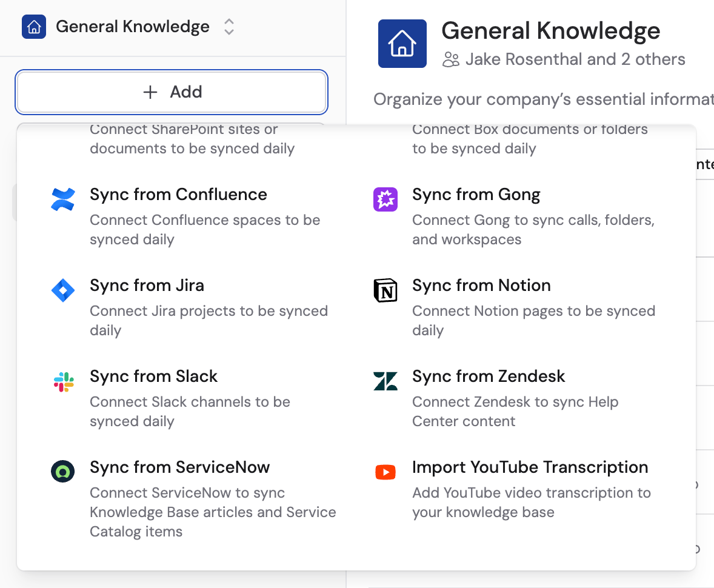This screenshot has width=714, height=588.
Task: Click 'Connect Jira projects to be synced daily' text
Action: point(209,321)
